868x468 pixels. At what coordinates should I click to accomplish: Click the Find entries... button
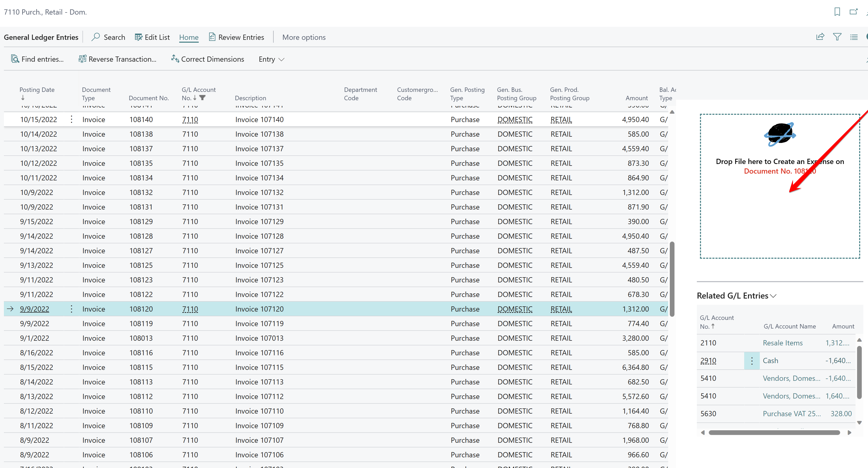tap(37, 59)
